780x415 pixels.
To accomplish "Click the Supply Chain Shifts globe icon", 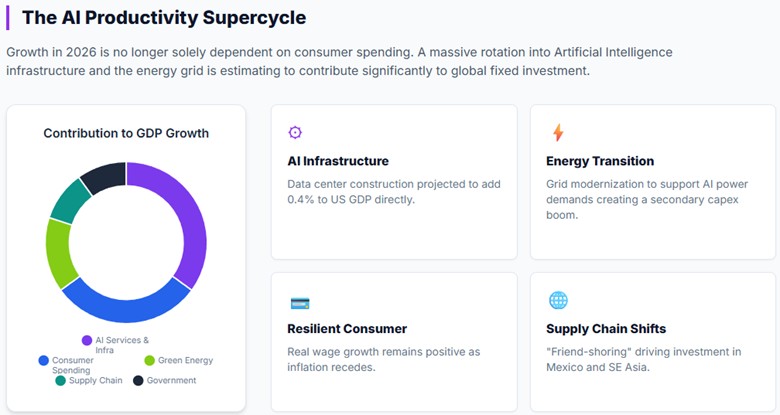I will pos(558,300).
